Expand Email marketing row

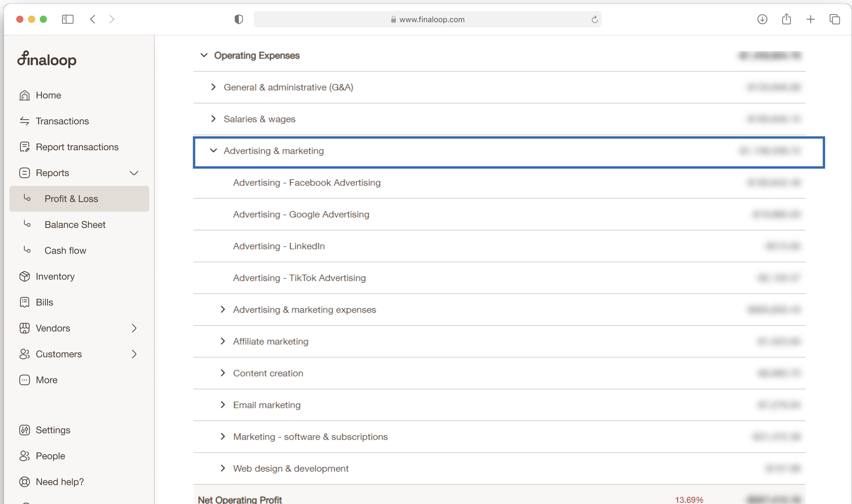point(223,405)
